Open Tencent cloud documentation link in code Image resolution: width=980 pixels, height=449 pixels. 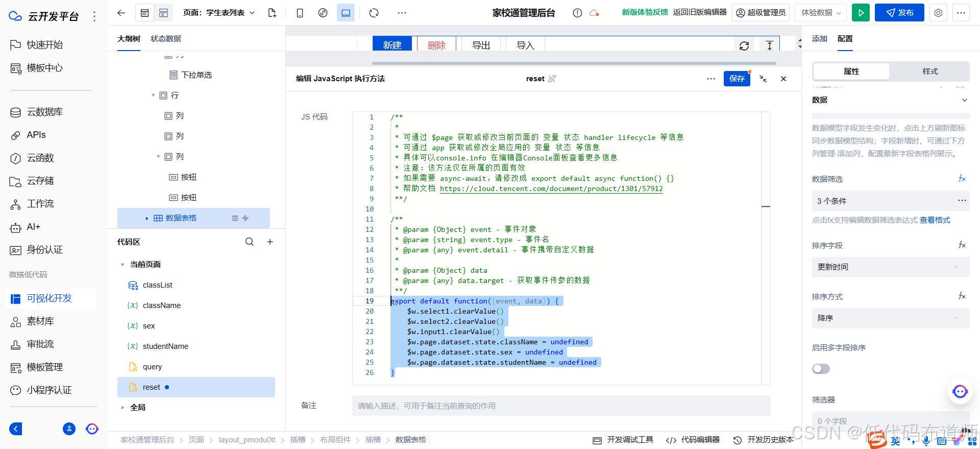point(551,188)
